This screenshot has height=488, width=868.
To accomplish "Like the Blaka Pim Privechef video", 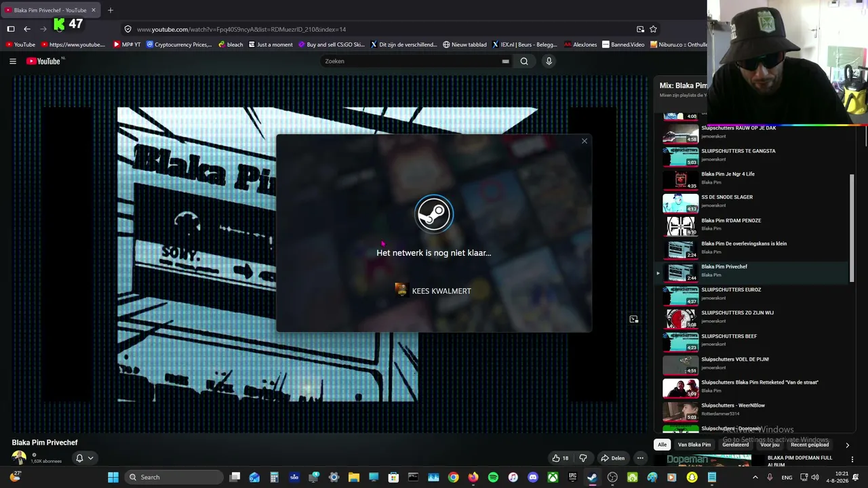I will tap(560, 458).
